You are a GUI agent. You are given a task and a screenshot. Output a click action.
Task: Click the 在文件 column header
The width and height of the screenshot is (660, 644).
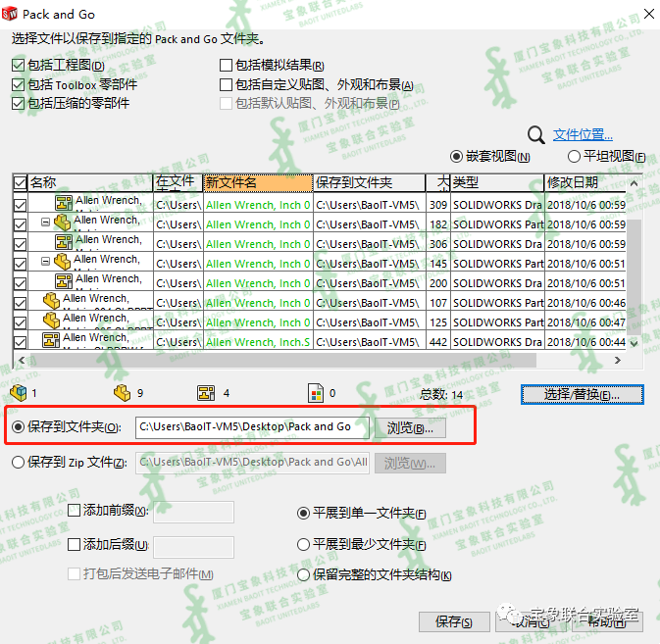[178, 182]
